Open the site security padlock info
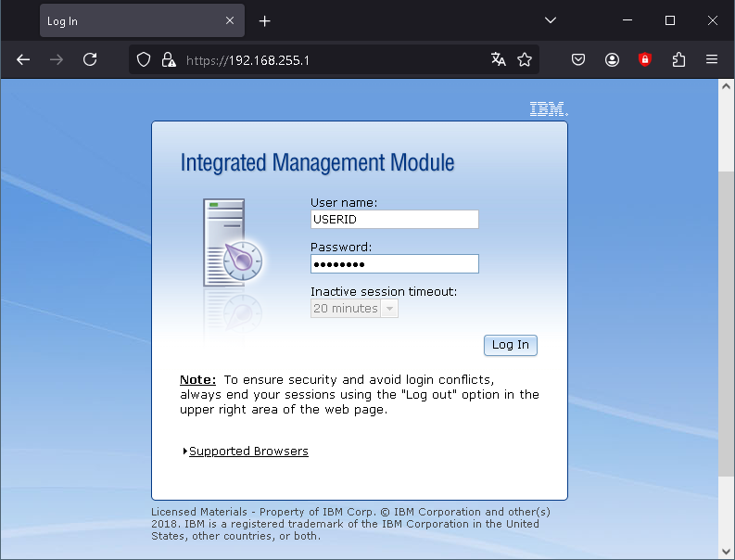 tap(168, 59)
